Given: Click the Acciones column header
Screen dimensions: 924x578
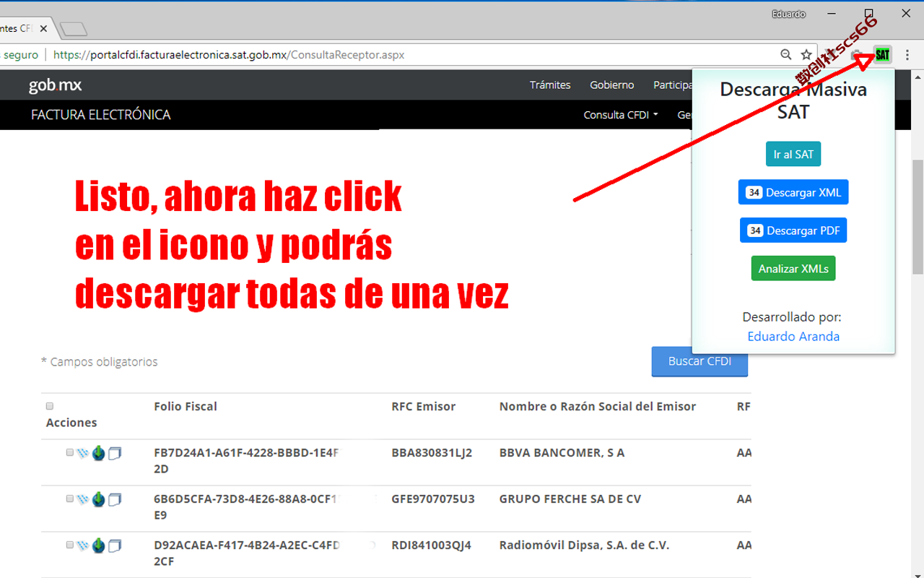Looking at the screenshot, I should 71,423.
